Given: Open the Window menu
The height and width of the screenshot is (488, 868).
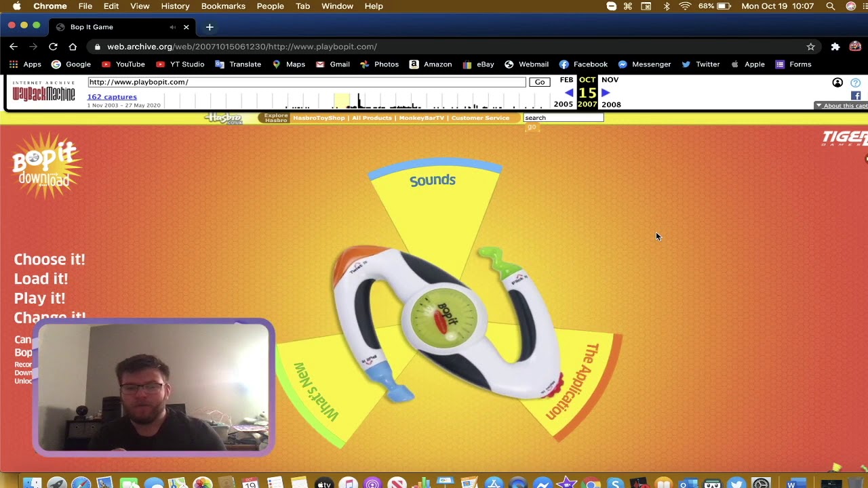Looking at the screenshot, I should pos(337,6).
